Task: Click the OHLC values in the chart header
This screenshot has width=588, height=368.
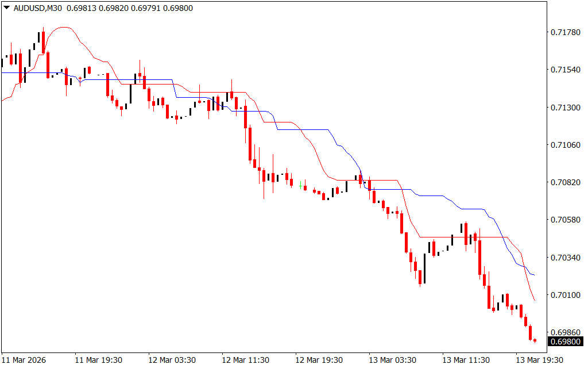Action: 130,9
